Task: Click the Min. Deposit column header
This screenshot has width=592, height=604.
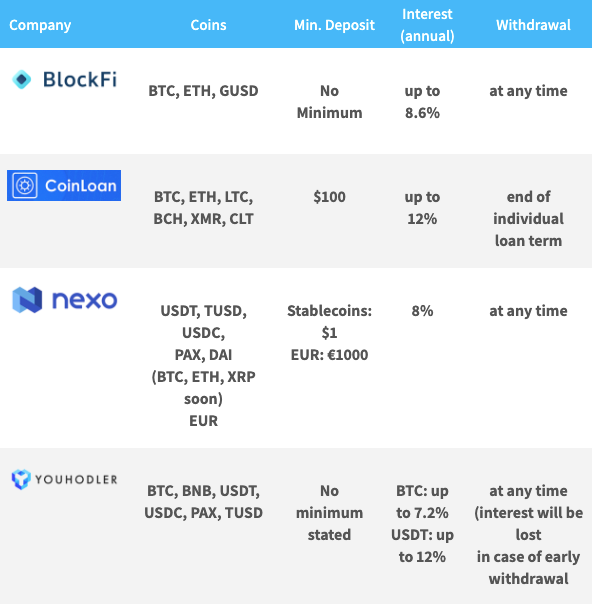Action: 334,25
